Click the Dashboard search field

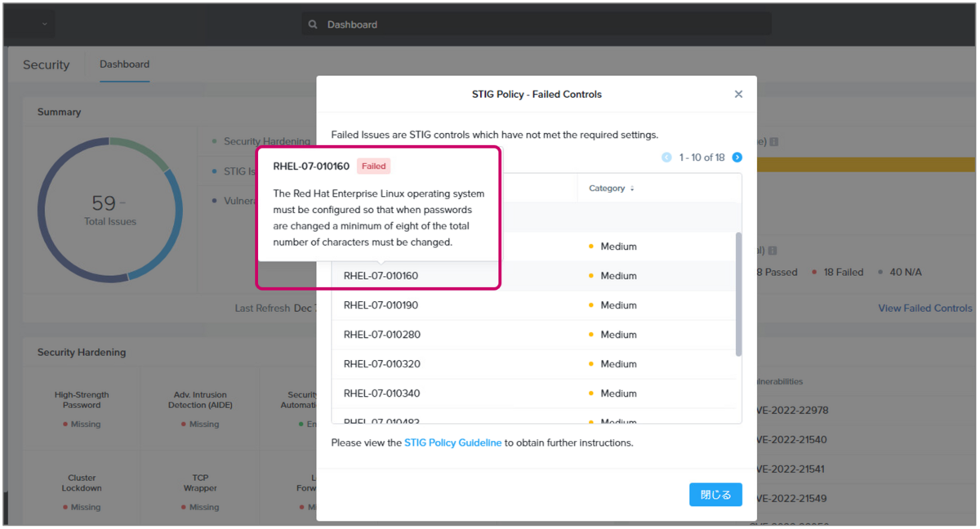pyautogui.click(x=537, y=24)
